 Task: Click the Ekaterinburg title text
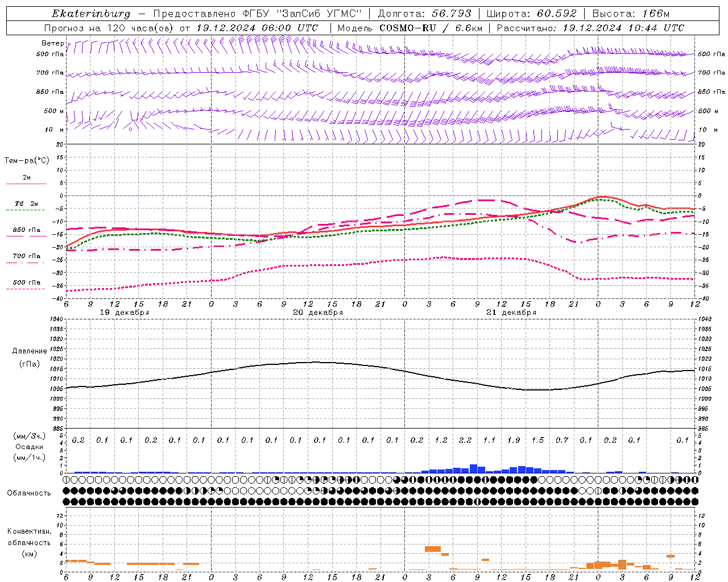click(x=91, y=14)
